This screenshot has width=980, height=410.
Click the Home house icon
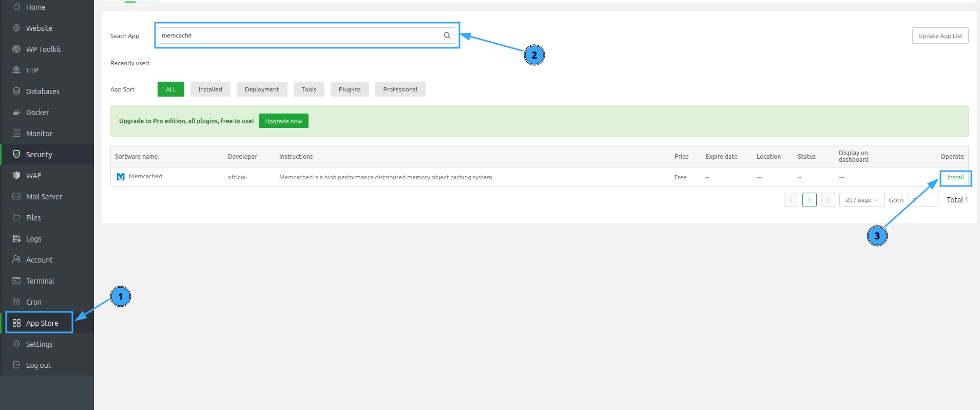coord(16,7)
